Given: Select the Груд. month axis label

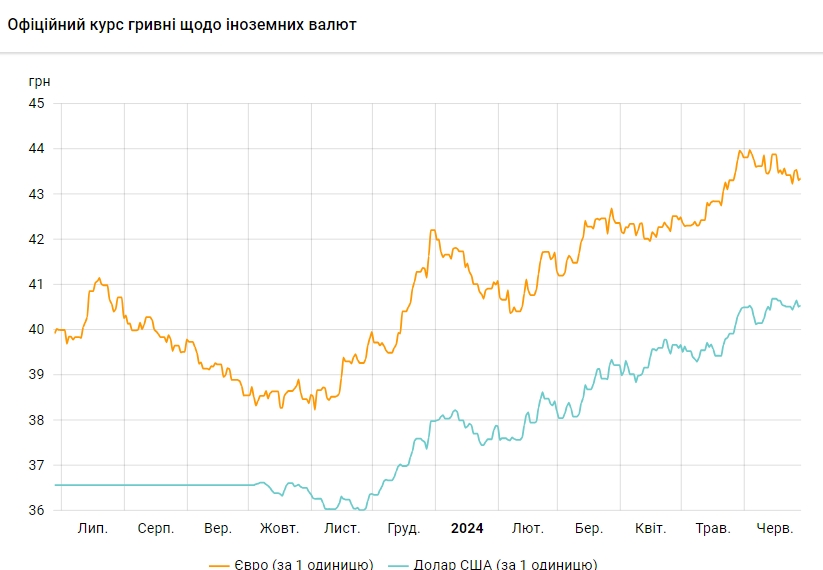Looking at the screenshot, I should coord(403,528).
